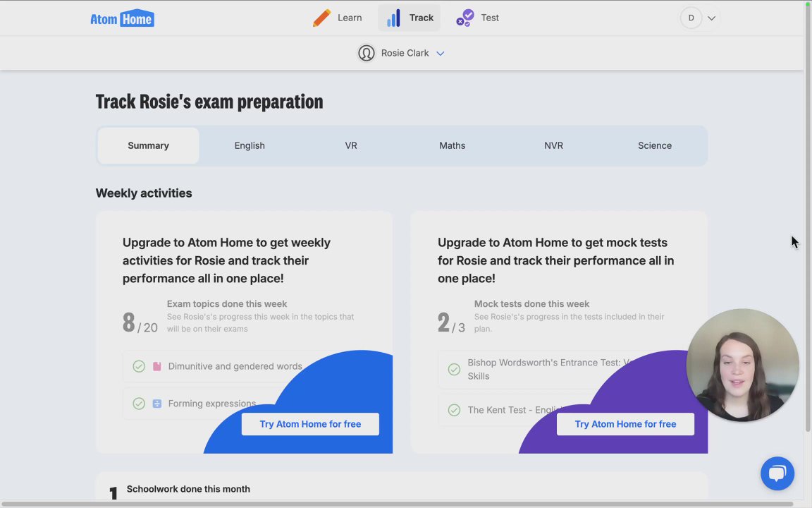The image size is (812, 508).
Task: Click the pink book icon beside Dimunitive words
Action: (157, 366)
